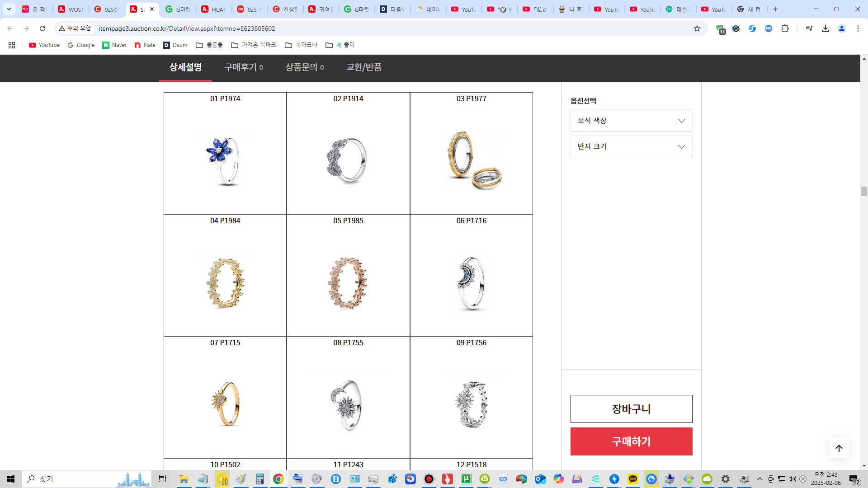Open the Chrome three-dot menu
Image resolution: width=868 pixels, height=488 pixels.
pyautogui.click(x=858, y=28)
